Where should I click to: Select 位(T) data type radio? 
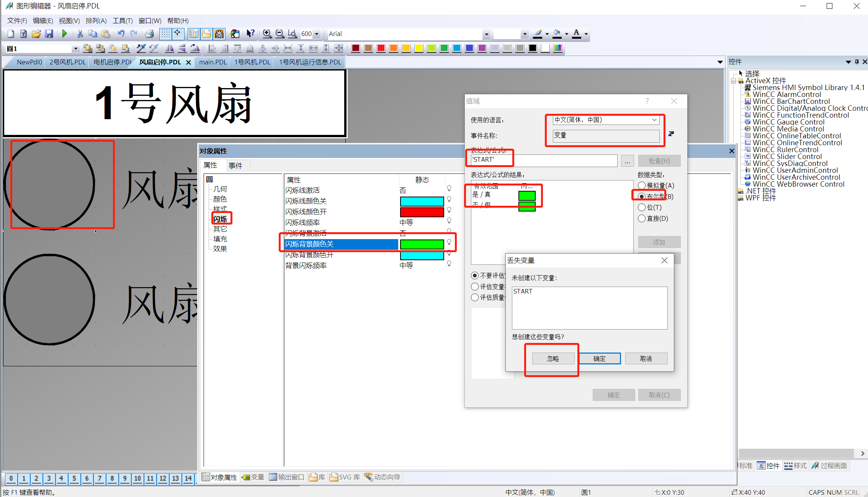point(642,207)
